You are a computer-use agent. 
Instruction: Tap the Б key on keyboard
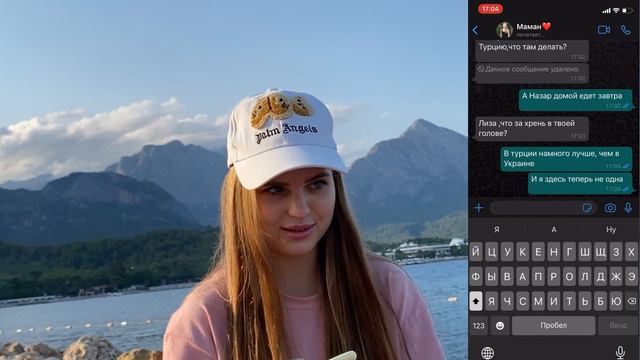coord(600,301)
